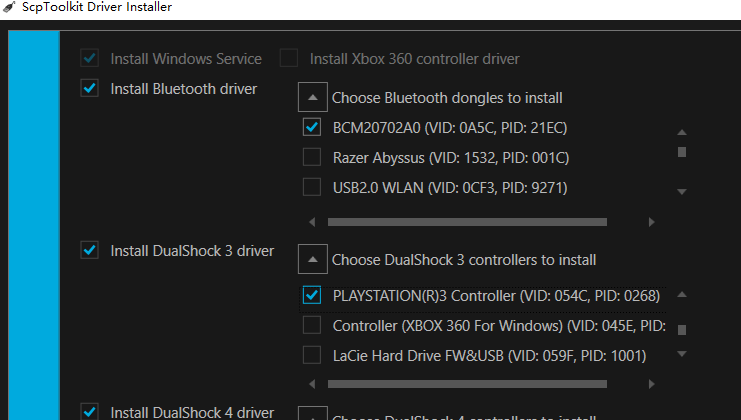Select 'BCM20702A0 (VID: 0A5C, PID: 21EC)' text
741x420 pixels.
pos(450,128)
